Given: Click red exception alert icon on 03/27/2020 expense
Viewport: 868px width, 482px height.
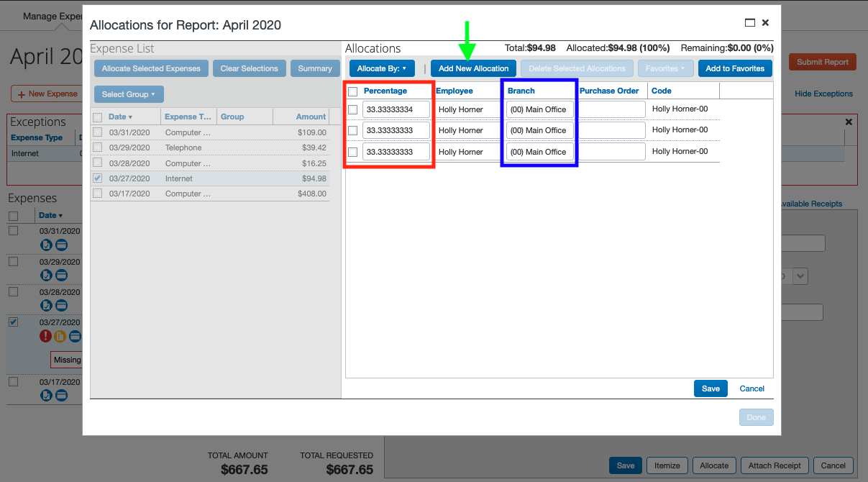Looking at the screenshot, I should (45, 336).
